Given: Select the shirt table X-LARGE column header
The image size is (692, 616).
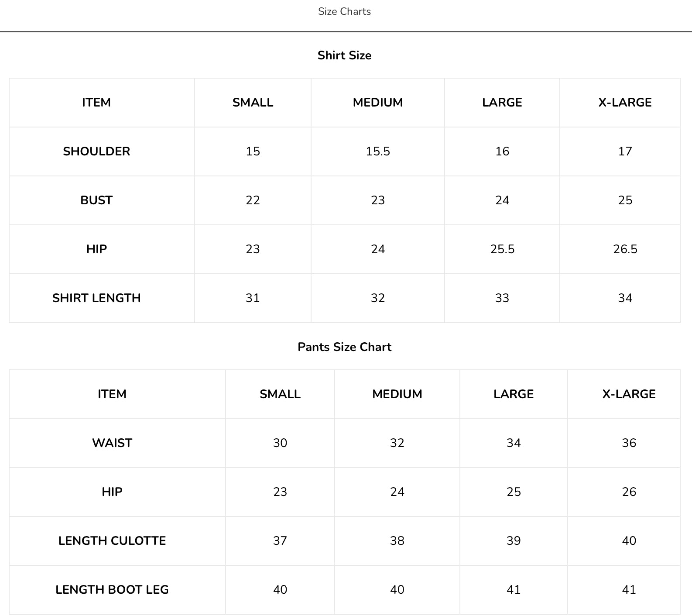Looking at the screenshot, I should point(625,103).
